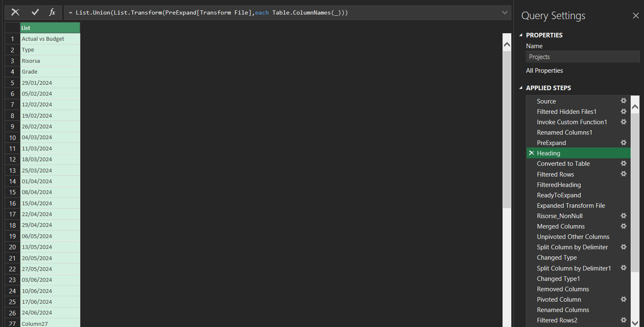Click the Applied Steps scrollbar up arrow
Viewport: 644px width, 327px height.
click(635, 107)
